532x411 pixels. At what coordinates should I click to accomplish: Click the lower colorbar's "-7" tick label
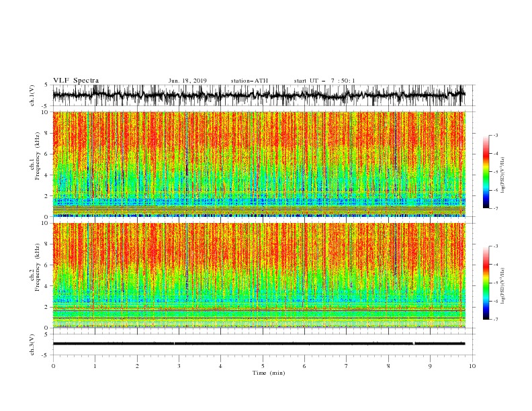pos(495,319)
